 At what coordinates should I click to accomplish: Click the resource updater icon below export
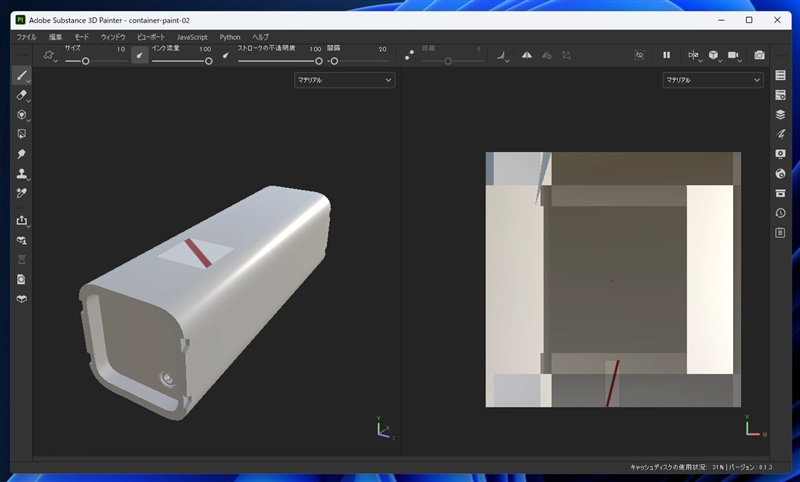click(21, 240)
